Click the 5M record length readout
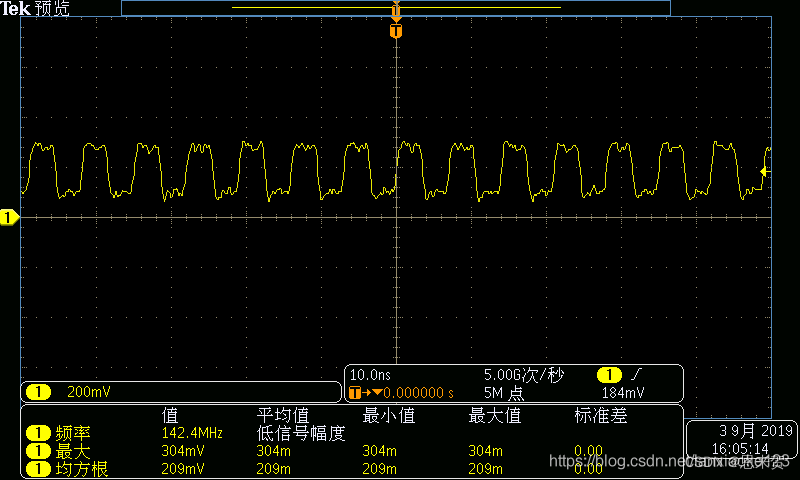This screenshot has width=800, height=480. click(504, 393)
